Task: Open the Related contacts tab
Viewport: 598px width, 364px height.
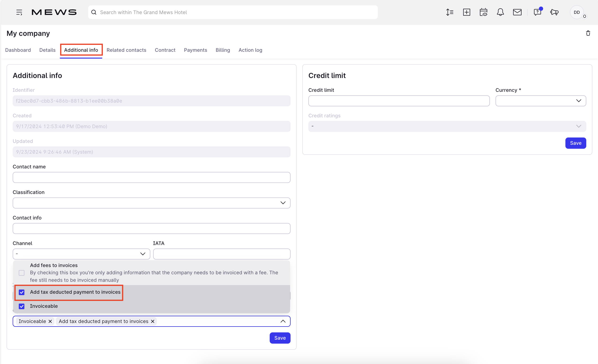Action: (126, 50)
